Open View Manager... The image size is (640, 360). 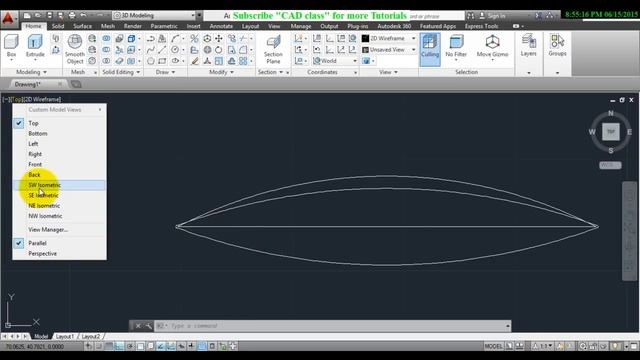59,229
